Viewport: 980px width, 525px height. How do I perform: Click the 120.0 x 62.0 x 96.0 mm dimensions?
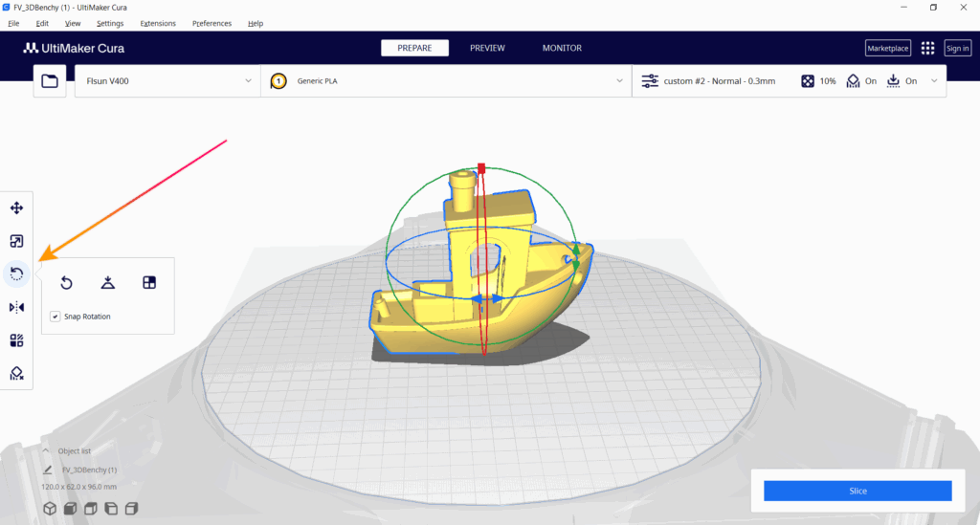78,487
